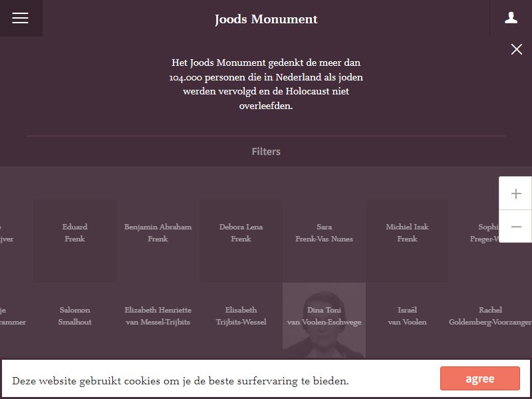Screen dimensions: 532x399
Task: Open Elizabeth Henriette van Messel-Trijbits tile
Action: 158,321
